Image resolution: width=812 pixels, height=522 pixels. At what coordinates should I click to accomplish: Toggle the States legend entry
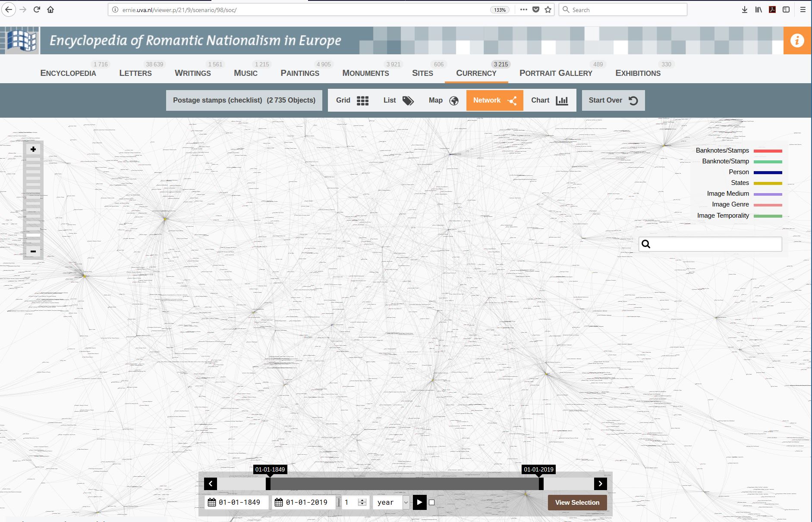(740, 183)
